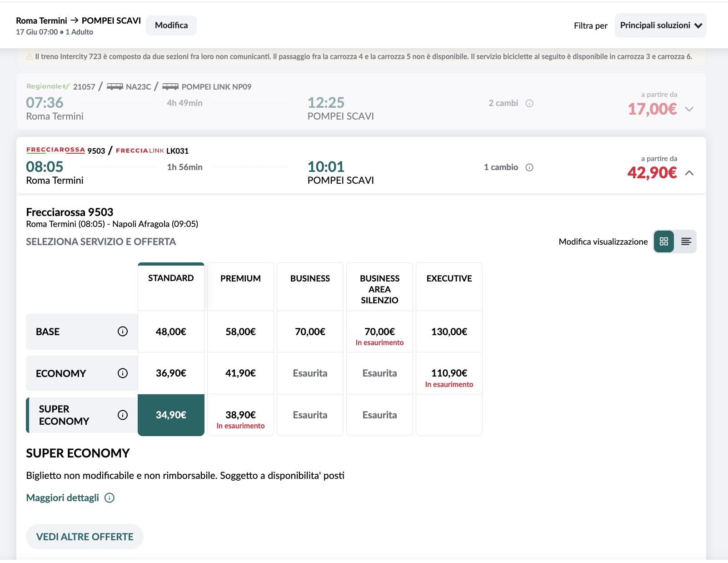Click the info icon beside SUPER ECONOMY fare
This screenshot has height=563, width=728.
(x=123, y=415)
